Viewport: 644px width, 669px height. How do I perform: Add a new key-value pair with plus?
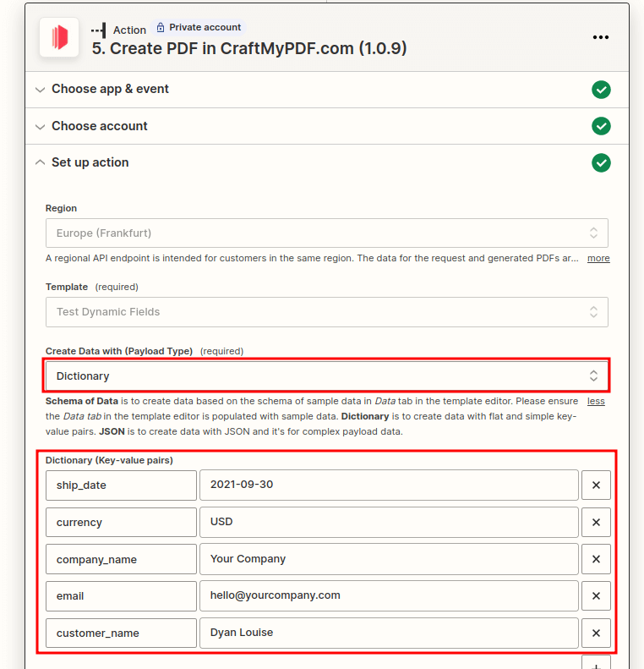coord(596,663)
